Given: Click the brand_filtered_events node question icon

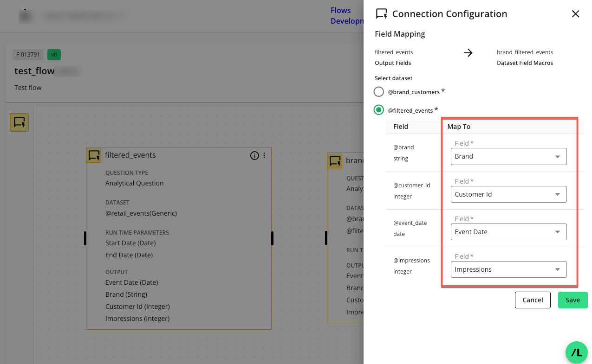Looking at the screenshot, I should pos(335,161).
